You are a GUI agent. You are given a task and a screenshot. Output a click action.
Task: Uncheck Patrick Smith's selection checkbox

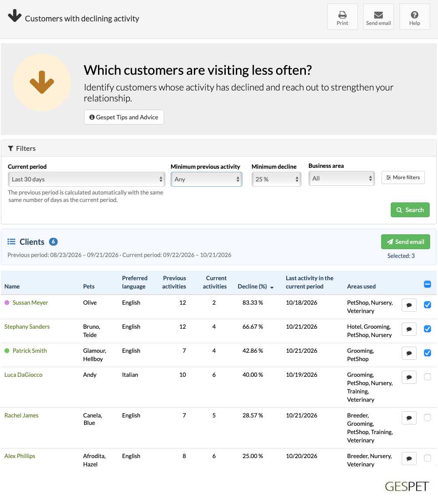point(427,353)
